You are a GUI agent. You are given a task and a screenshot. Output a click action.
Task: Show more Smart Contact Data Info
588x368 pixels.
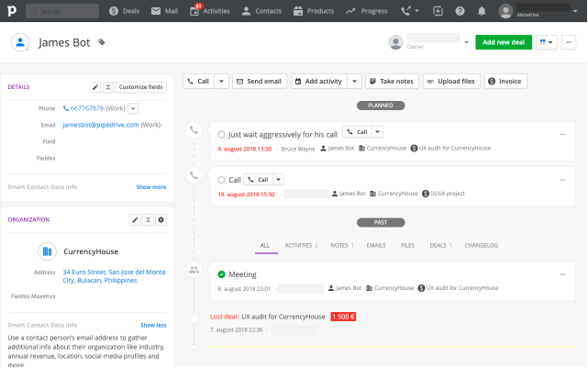tap(151, 187)
